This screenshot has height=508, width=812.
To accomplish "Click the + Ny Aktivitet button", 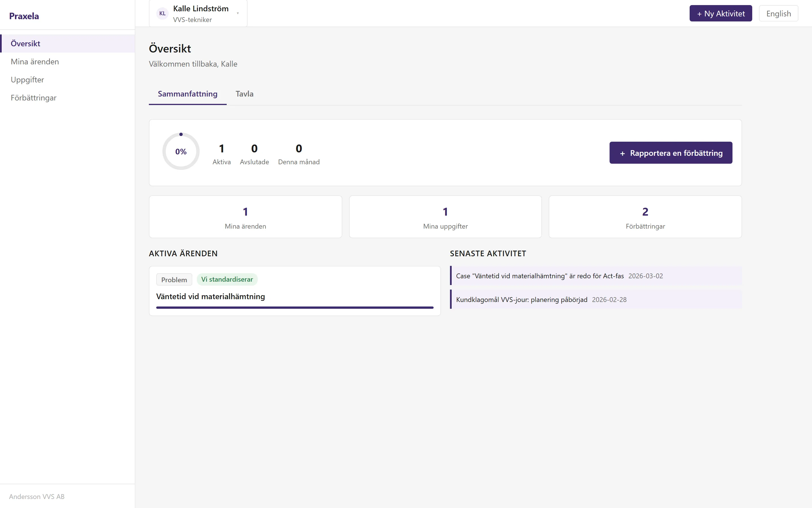I will click(x=720, y=14).
